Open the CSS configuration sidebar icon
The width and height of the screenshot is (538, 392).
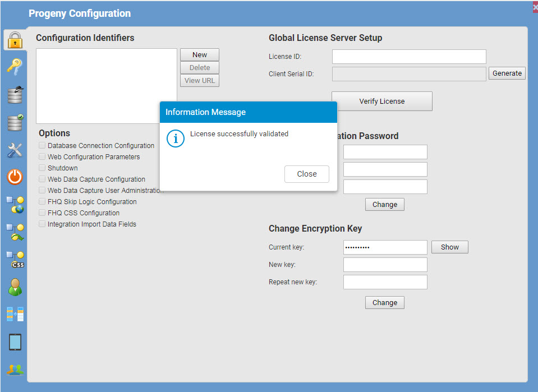15,260
